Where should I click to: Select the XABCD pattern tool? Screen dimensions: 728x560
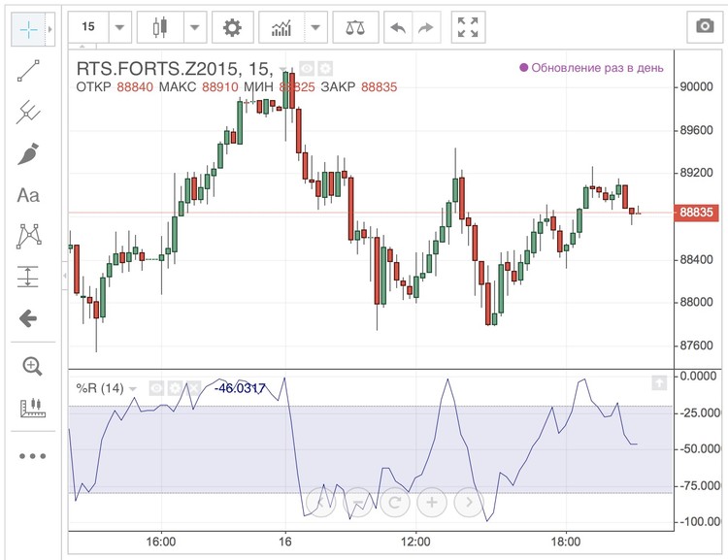[28, 237]
